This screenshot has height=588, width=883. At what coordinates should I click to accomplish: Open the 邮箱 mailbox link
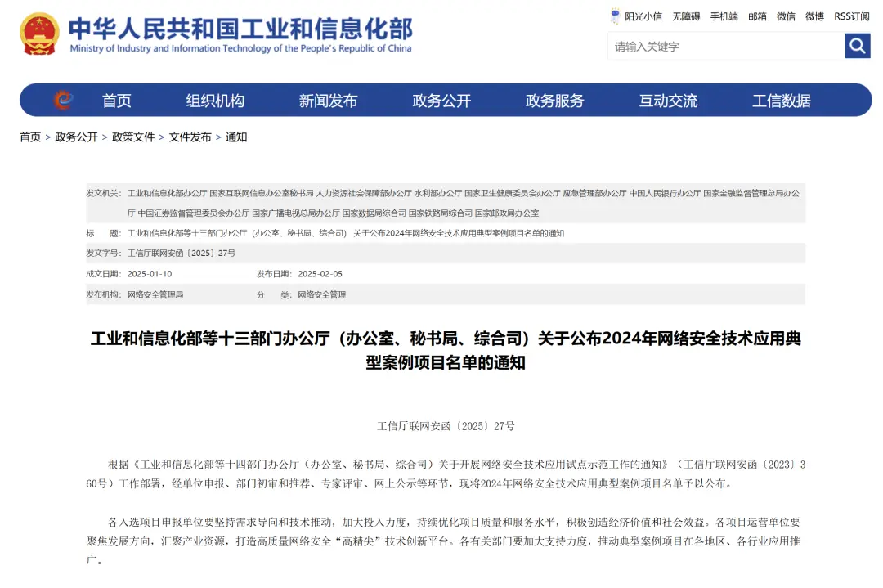point(757,16)
